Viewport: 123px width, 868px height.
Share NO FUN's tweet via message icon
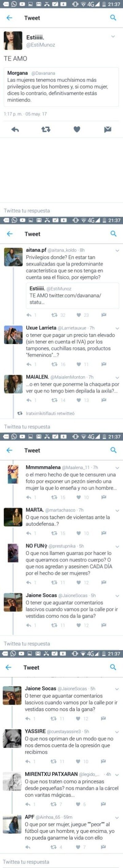(x=104, y=582)
